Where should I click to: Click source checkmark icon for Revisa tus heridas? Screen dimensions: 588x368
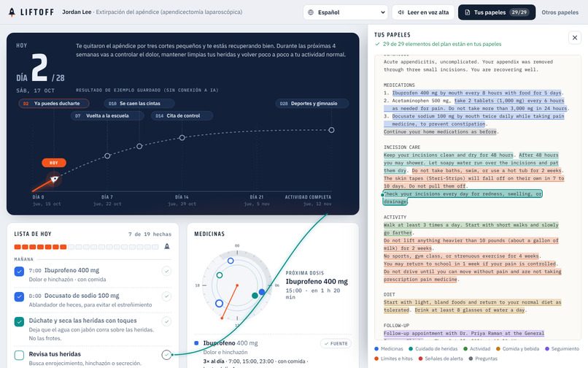(x=166, y=354)
